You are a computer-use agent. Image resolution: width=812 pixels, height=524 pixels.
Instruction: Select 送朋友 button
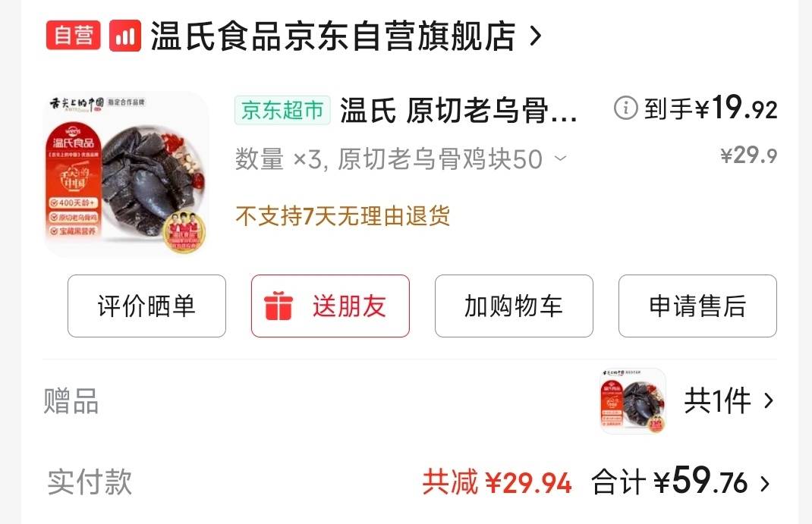point(330,306)
